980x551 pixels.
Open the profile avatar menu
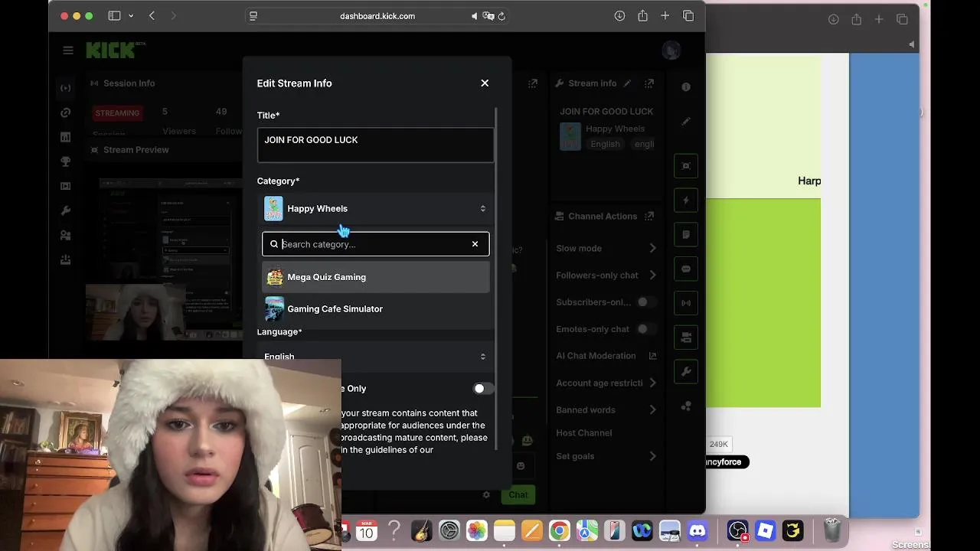click(671, 51)
